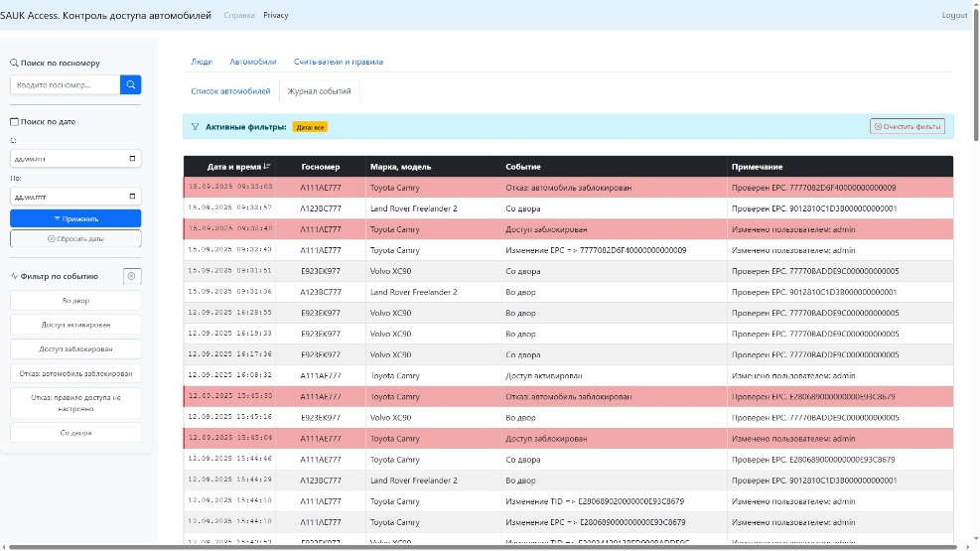Open the 'Люди' tab

[202, 62]
